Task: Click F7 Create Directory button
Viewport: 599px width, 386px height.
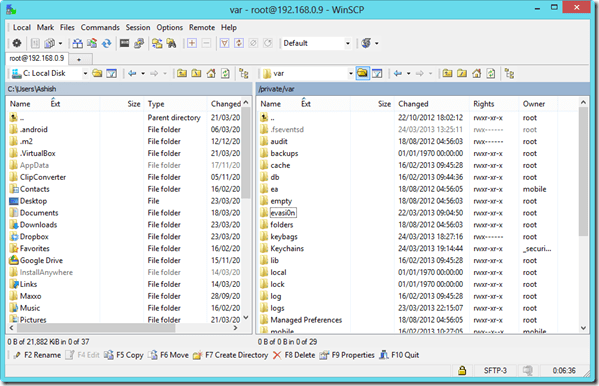Action: [231, 355]
